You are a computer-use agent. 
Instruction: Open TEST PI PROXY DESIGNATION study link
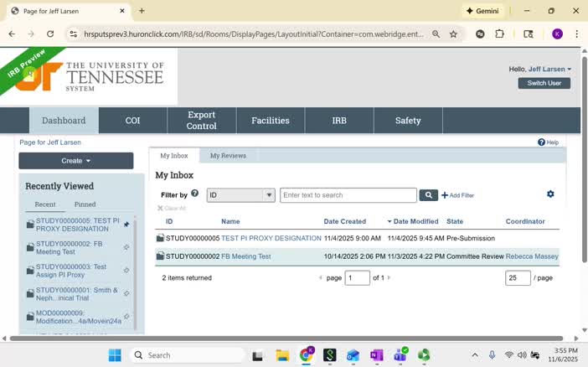click(271, 238)
